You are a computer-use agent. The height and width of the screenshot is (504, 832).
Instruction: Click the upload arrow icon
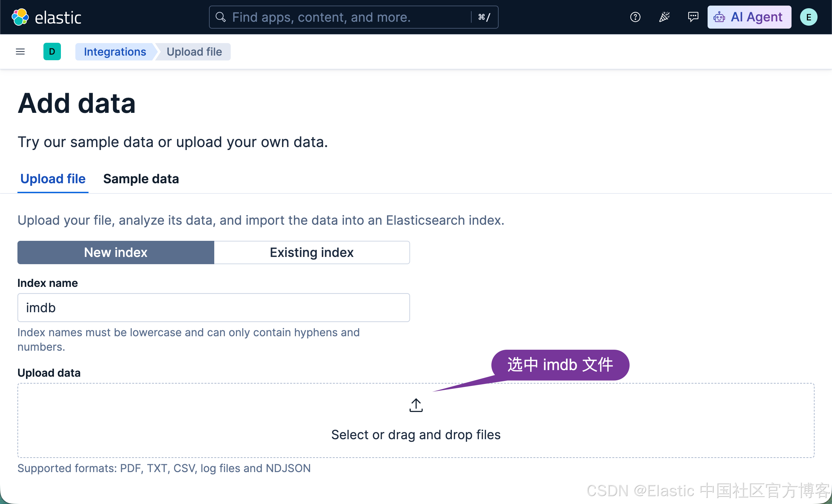coord(416,405)
